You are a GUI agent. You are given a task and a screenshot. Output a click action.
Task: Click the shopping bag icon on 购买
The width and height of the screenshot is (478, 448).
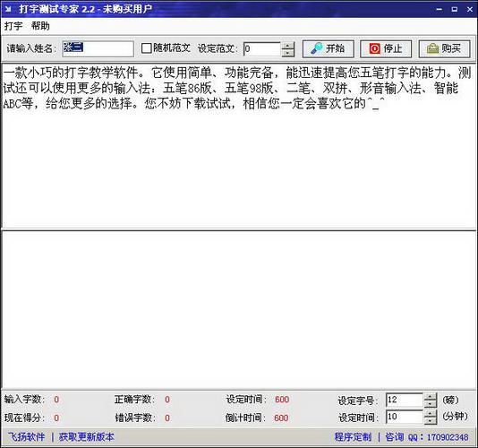tap(432, 48)
